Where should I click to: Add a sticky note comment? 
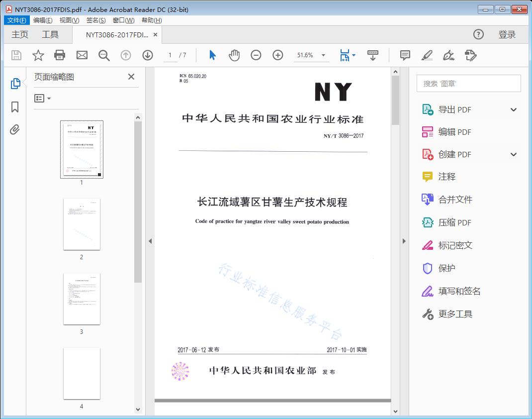pos(405,55)
